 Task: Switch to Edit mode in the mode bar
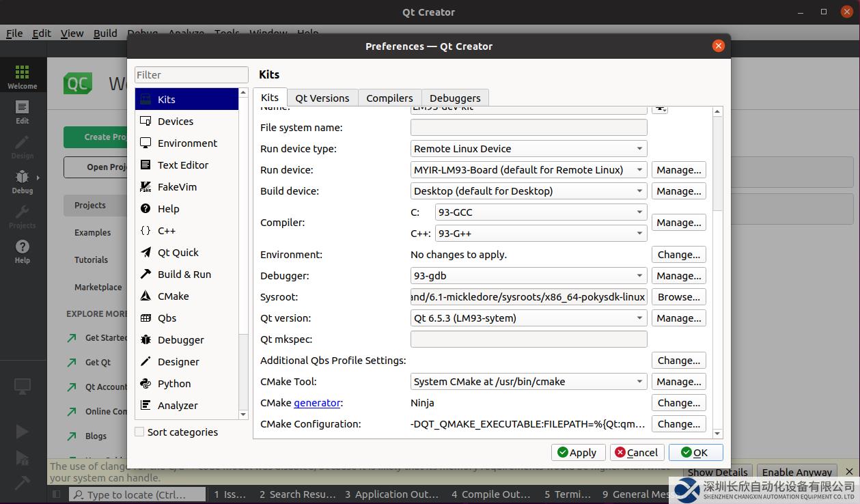click(23, 112)
